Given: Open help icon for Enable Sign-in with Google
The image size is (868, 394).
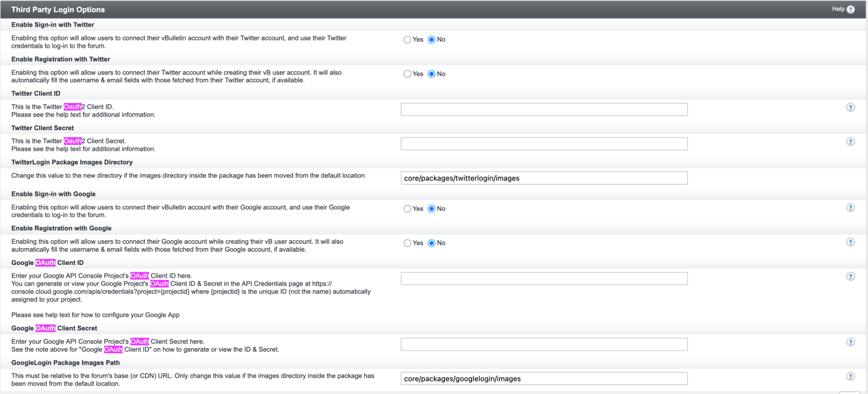Looking at the screenshot, I should (x=851, y=208).
